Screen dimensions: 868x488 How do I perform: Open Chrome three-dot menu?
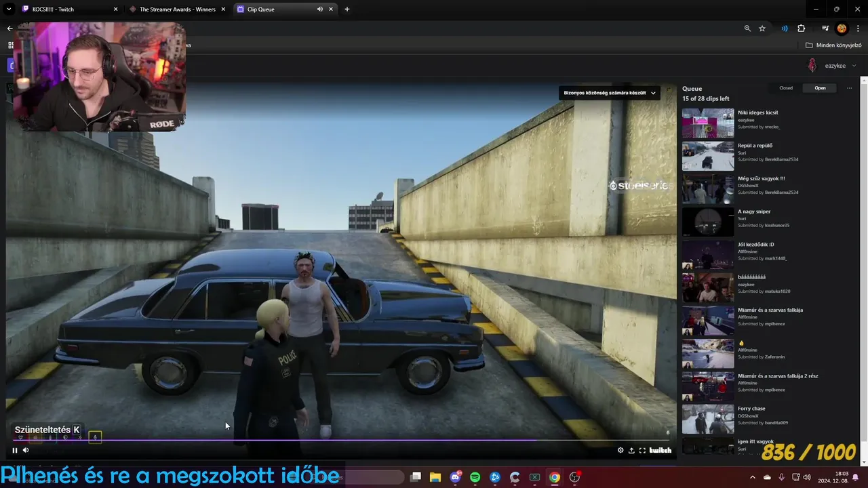click(x=856, y=28)
